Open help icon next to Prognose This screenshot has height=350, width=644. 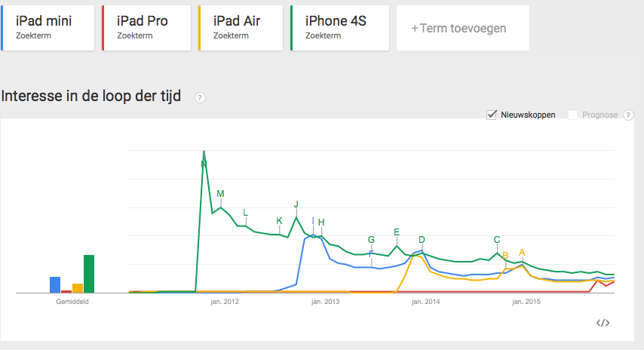tap(628, 115)
